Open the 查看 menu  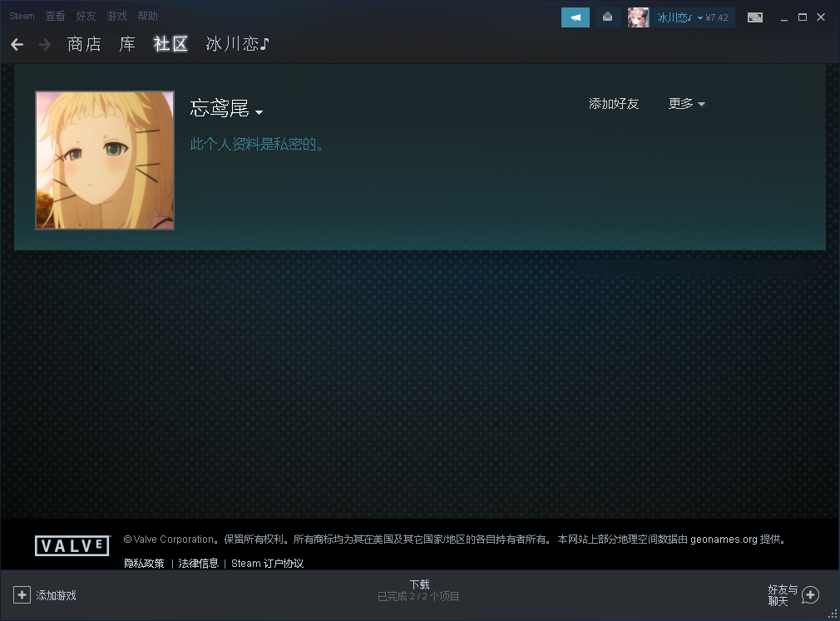point(55,16)
